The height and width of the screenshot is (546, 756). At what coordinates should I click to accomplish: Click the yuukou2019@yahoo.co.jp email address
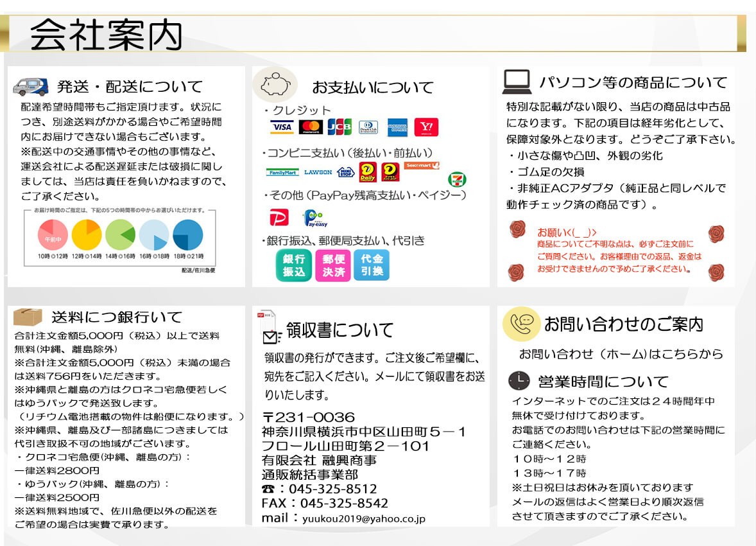click(364, 519)
